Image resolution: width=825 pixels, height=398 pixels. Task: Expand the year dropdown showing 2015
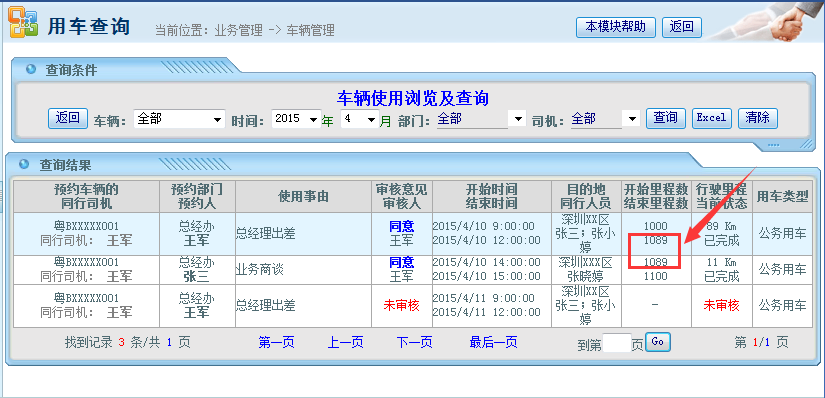[297, 118]
